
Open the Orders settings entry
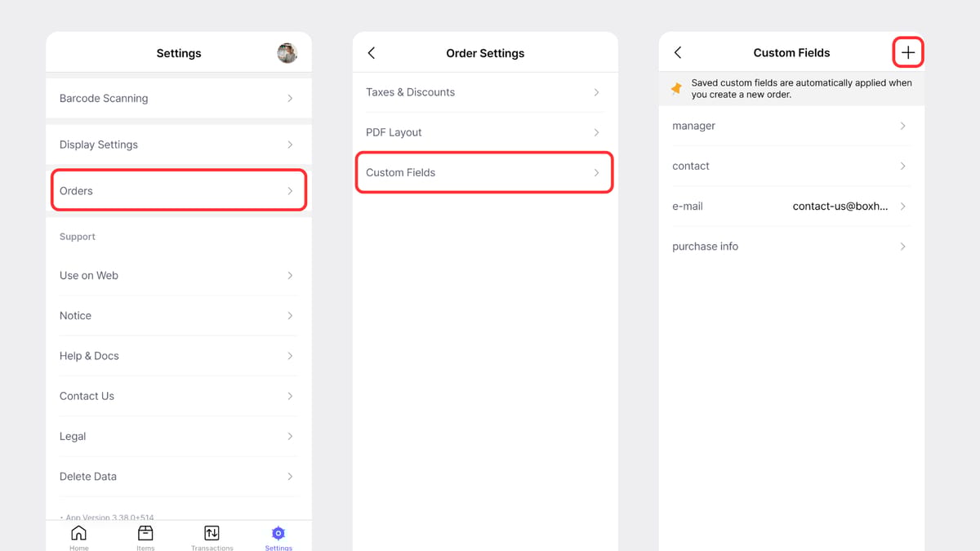click(x=178, y=190)
